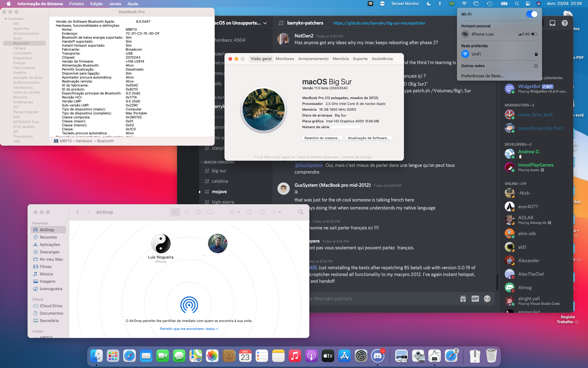
Task: Switch Finder to list view
Action: click(x=187, y=212)
